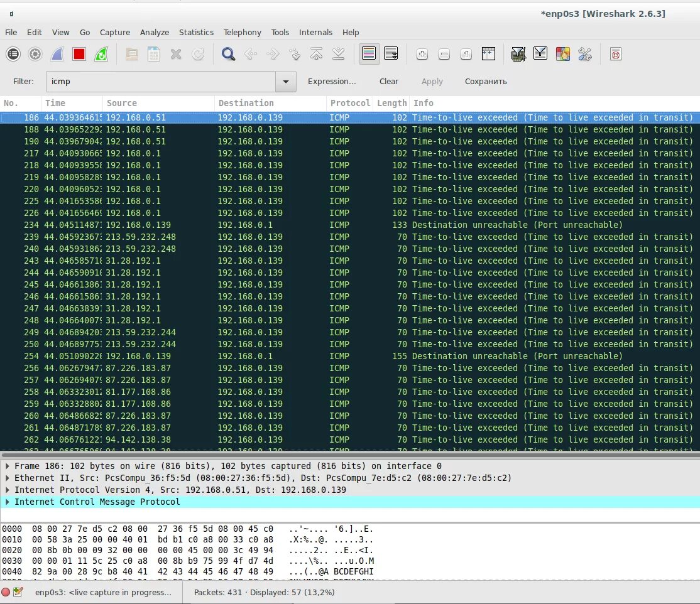Click the Сохранить filter button
The width and height of the screenshot is (700, 604).
tap(486, 82)
